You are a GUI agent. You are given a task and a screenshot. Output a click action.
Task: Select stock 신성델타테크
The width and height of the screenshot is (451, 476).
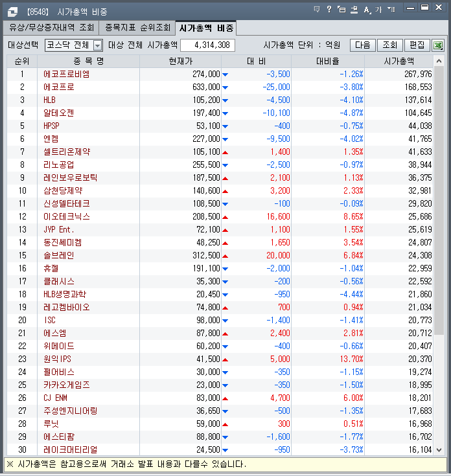67,204
